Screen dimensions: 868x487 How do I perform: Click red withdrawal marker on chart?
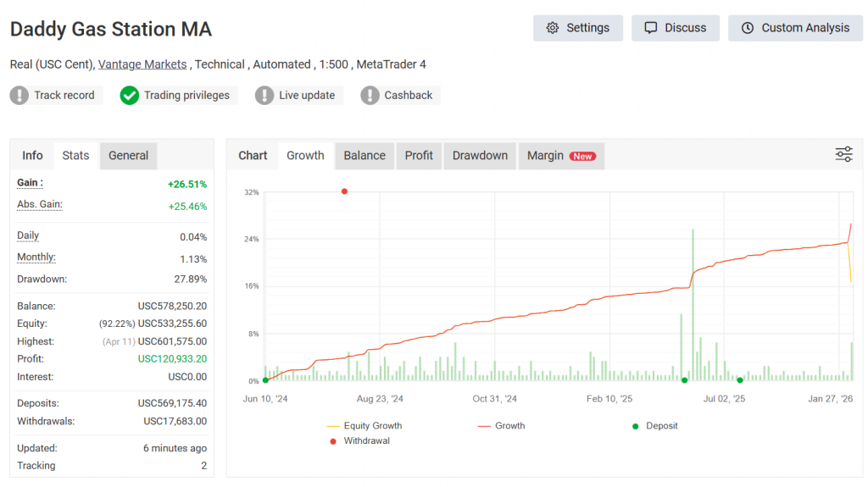(344, 191)
